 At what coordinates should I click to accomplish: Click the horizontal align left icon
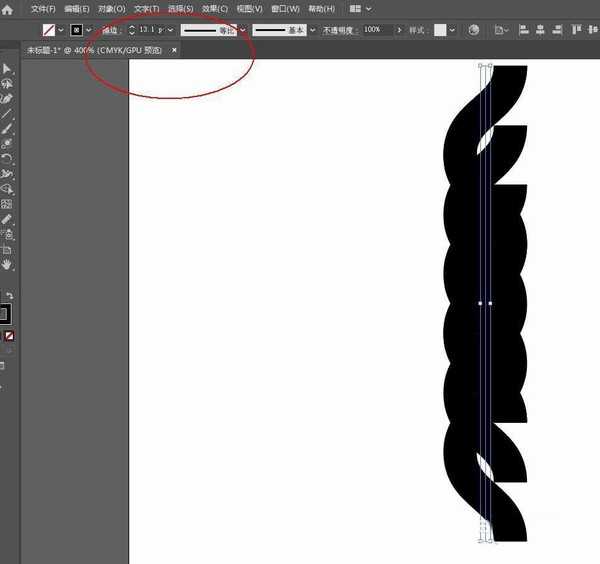click(x=523, y=30)
